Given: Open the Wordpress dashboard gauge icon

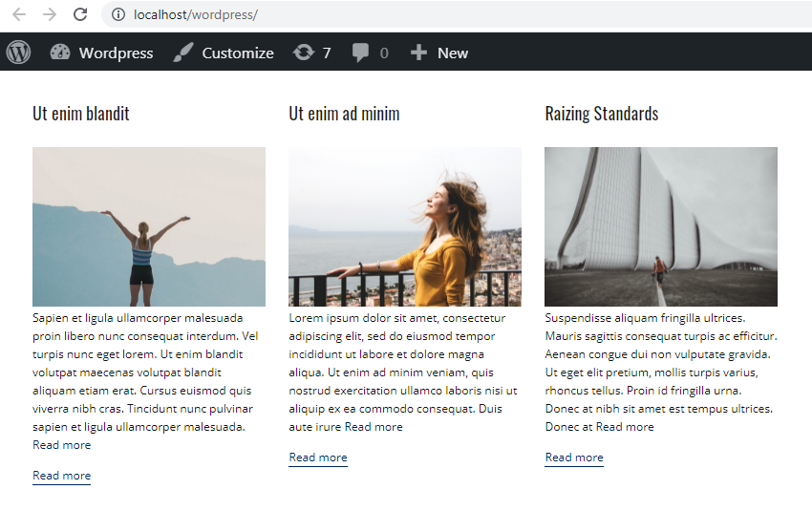Looking at the screenshot, I should (60, 53).
